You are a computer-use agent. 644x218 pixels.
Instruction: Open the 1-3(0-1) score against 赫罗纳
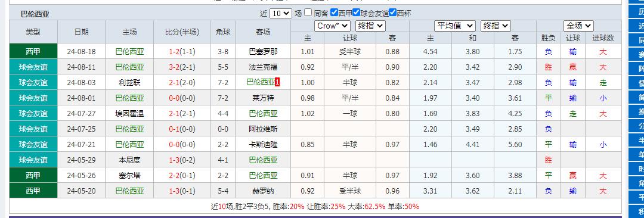pyautogui.click(x=182, y=191)
